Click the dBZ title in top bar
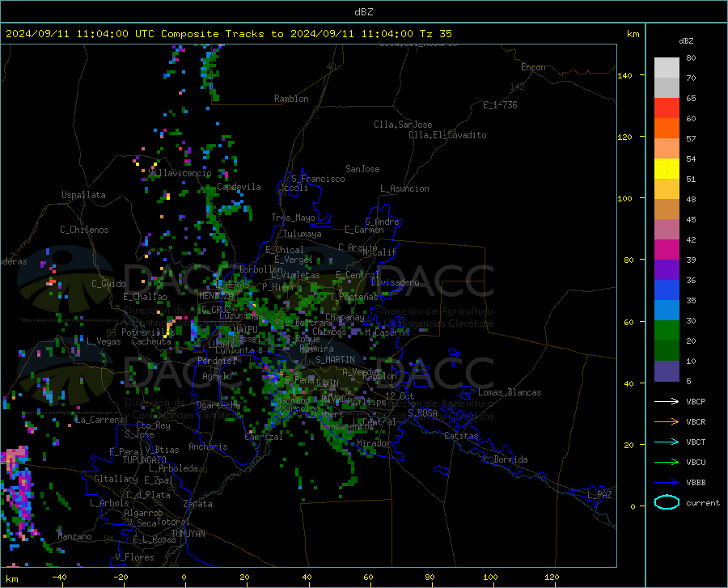This screenshot has width=728, height=588. (363, 12)
